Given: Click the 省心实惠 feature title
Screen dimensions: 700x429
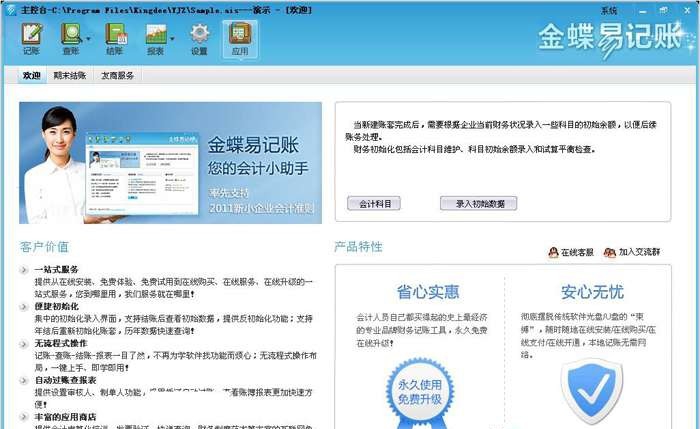Looking at the screenshot, I should pos(428,292).
